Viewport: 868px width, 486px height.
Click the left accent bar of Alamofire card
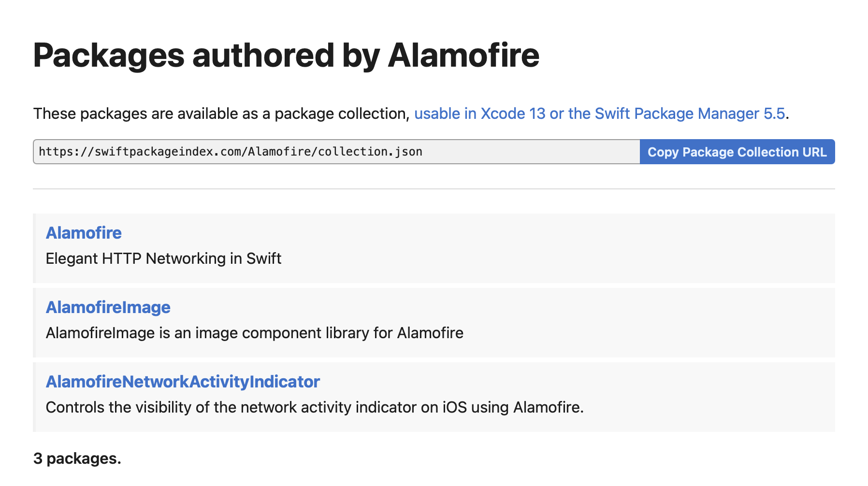point(34,248)
